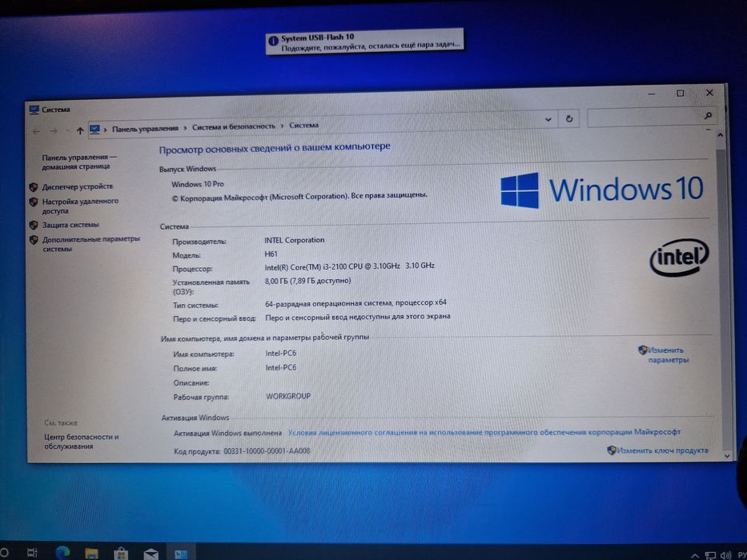The height and width of the screenshot is (560, 747).
Task: Select Система и безопасность breadcrumb
Action: pyautogui.click(x=234, y=126)
